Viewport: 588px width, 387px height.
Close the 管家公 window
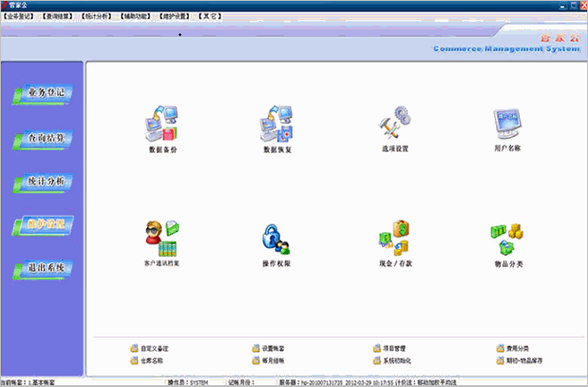583,6
